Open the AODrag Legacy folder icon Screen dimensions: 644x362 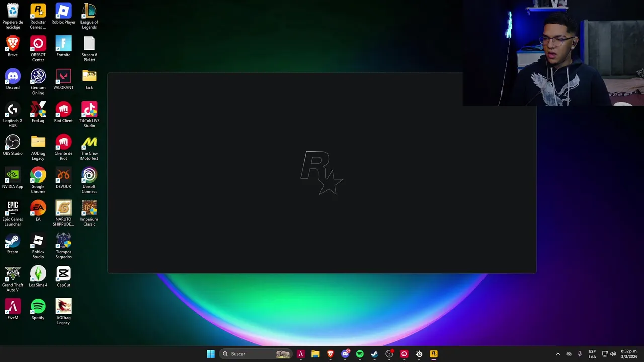click(x=38, y=147)
